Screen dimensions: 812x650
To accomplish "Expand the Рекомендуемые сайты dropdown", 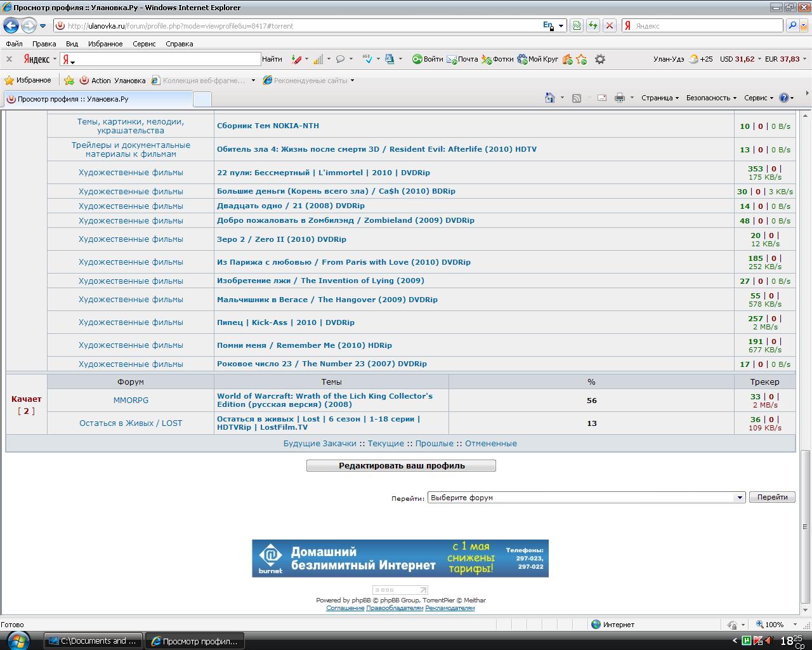I will tap(352, 81).
